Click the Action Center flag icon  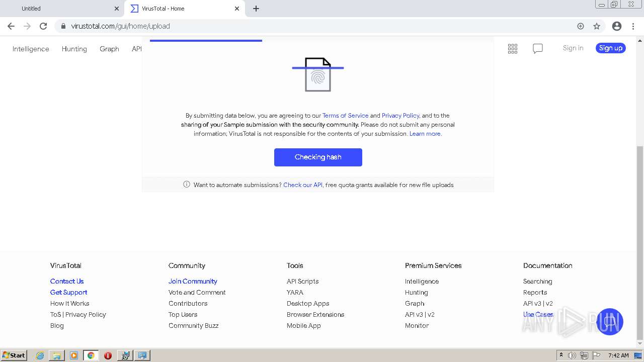pyautogui.click(x=596, y=355)
